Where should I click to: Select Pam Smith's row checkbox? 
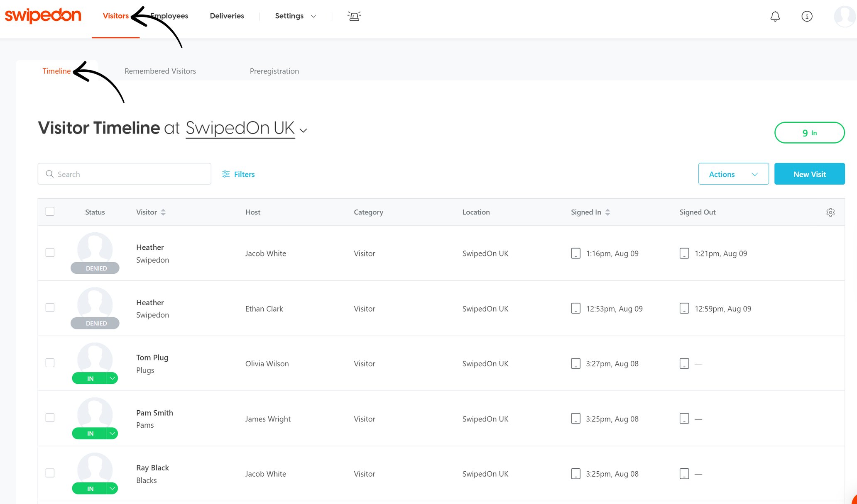(50, 418)
